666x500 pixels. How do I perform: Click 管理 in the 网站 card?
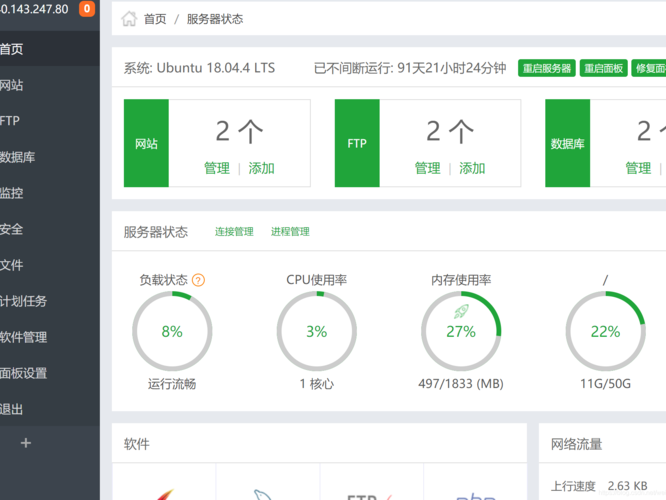(x=217, y=168)
